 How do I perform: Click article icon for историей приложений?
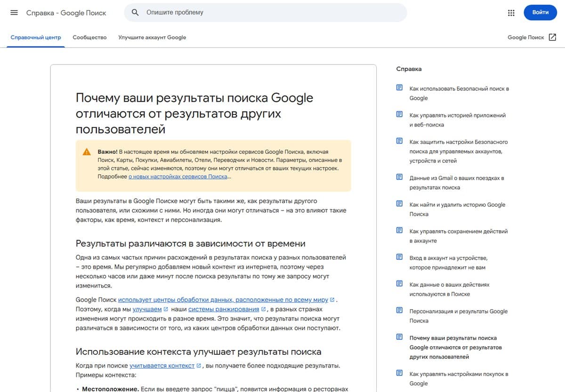click(x=399, y=114)
